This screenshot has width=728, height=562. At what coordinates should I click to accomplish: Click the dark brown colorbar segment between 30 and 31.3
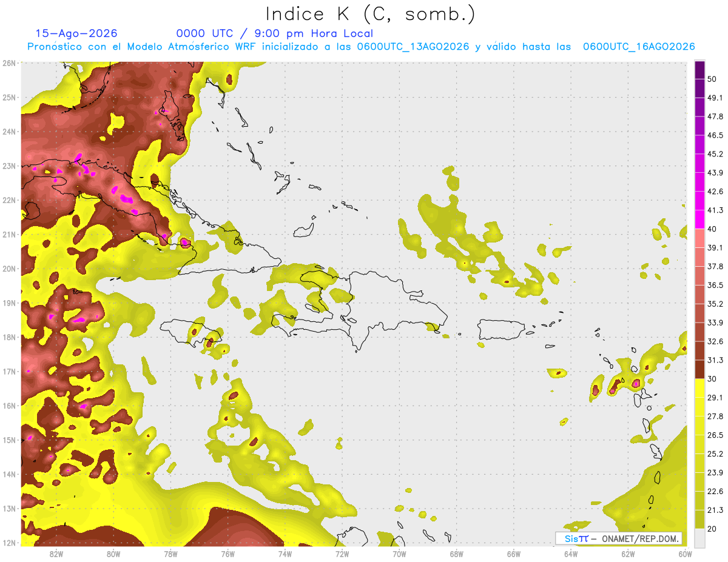[699, 369]
